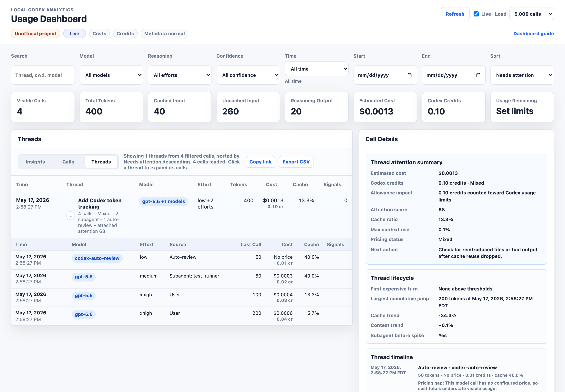Sort by the Tokens column header
This screenshot has height=392, width=565.
tap(239, 185)
